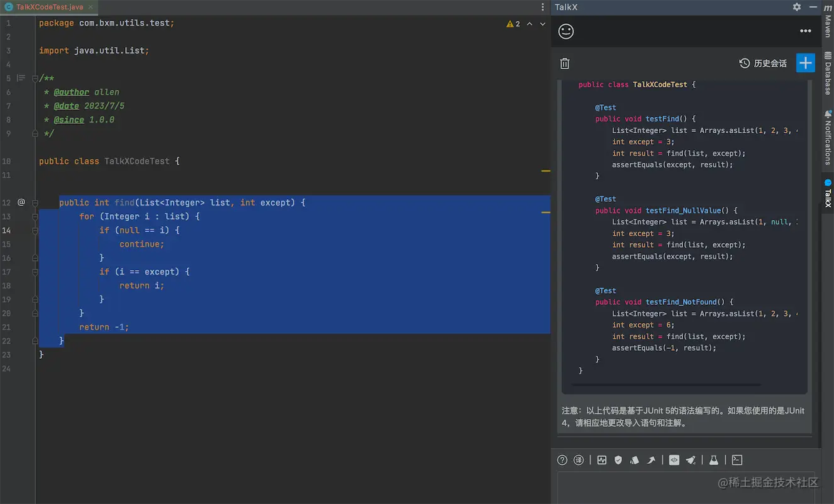
Task: Click the curved arrow icon in TalkX toolbar
Action: (x=651, y=460)
